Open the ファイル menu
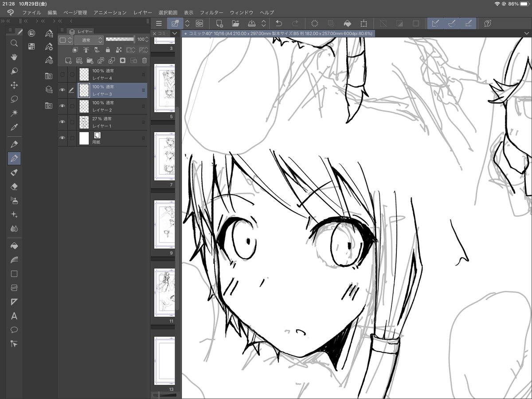 tap(31, 13)
